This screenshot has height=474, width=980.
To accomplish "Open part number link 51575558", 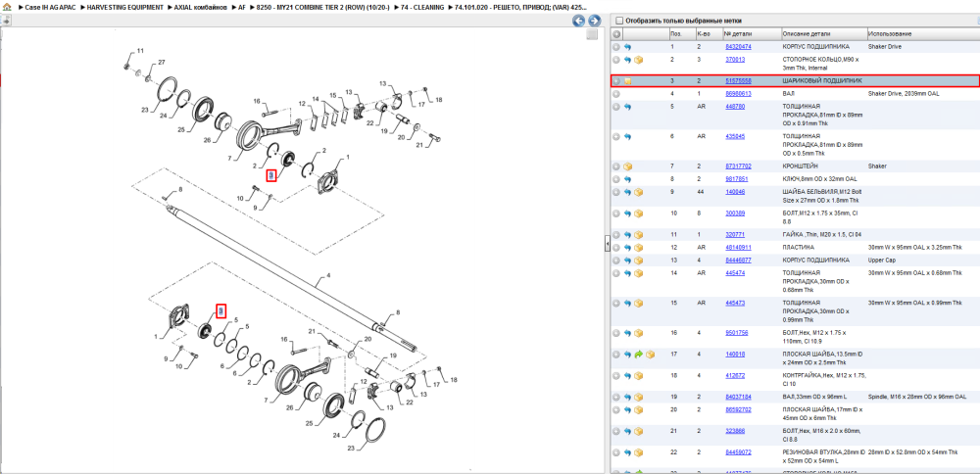I will (738, 80).
